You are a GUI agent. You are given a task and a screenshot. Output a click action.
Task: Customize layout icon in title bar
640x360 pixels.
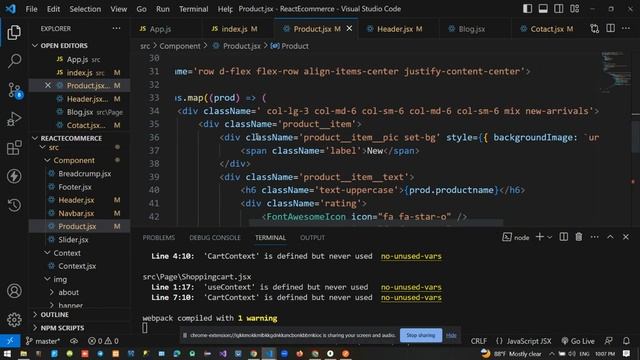[575, 9]
